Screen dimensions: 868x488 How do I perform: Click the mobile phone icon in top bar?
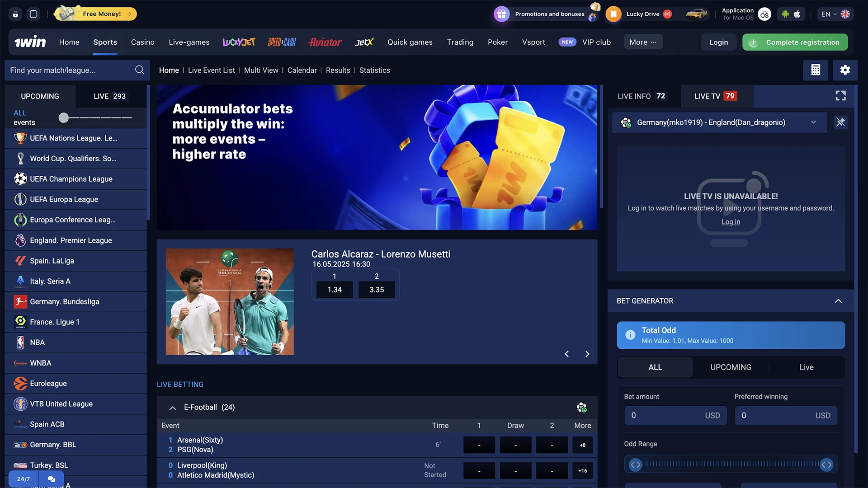coord(33,14)
